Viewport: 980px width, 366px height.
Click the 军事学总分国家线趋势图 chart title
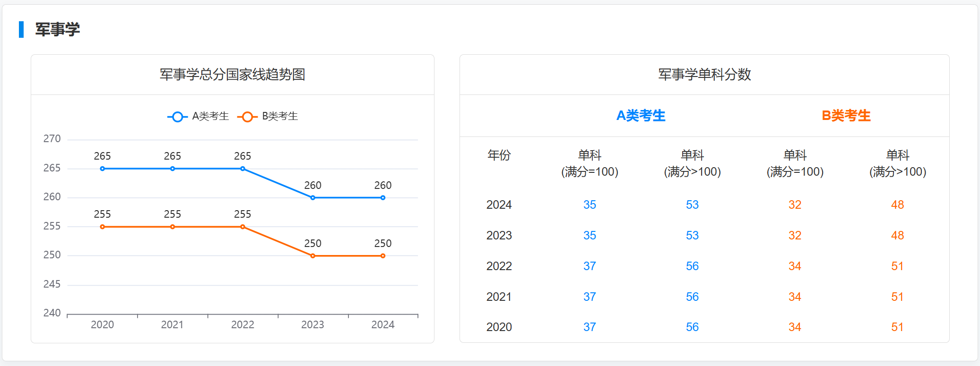(232, 75)
